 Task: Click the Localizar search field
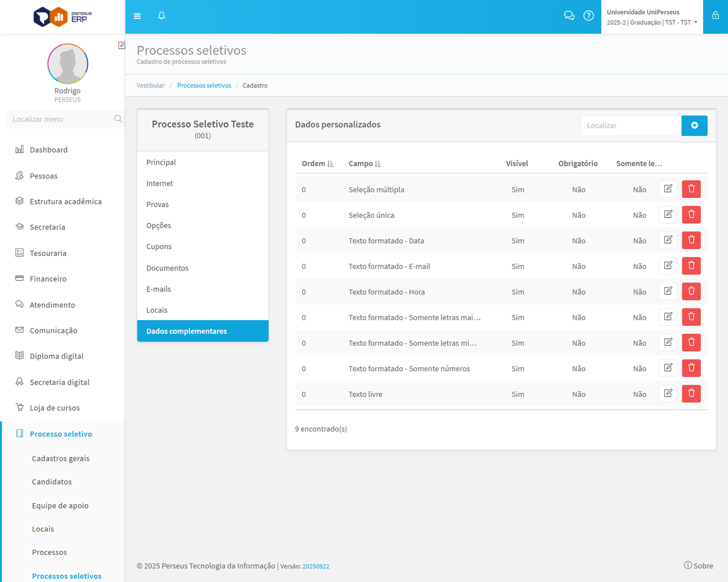[631, 126]
